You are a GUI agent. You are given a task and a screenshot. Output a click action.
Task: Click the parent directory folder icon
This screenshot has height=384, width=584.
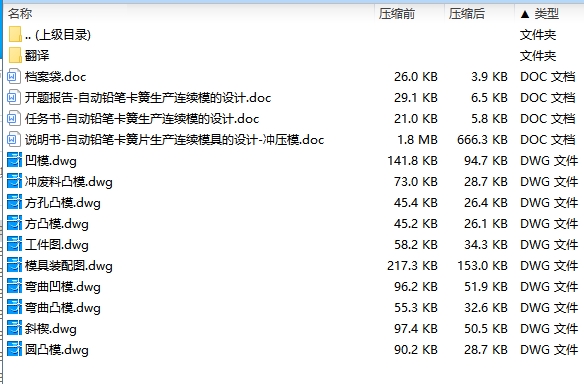pyautogui.click(x=15, y=35)
